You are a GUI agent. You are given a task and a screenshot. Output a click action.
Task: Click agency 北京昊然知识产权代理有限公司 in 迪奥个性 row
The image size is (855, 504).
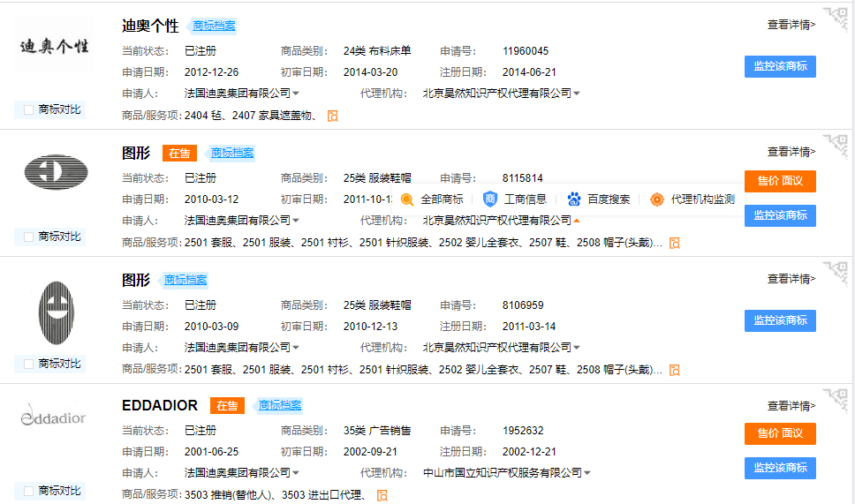tap(496, 94)
